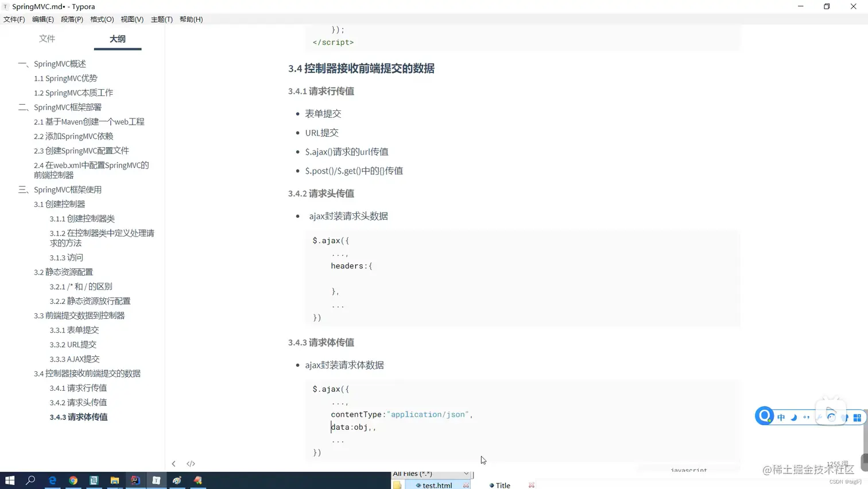Click contentType:"application/json" code line
Image resolution: width=868 pixels, height=489 pixels.
(401, 414)
